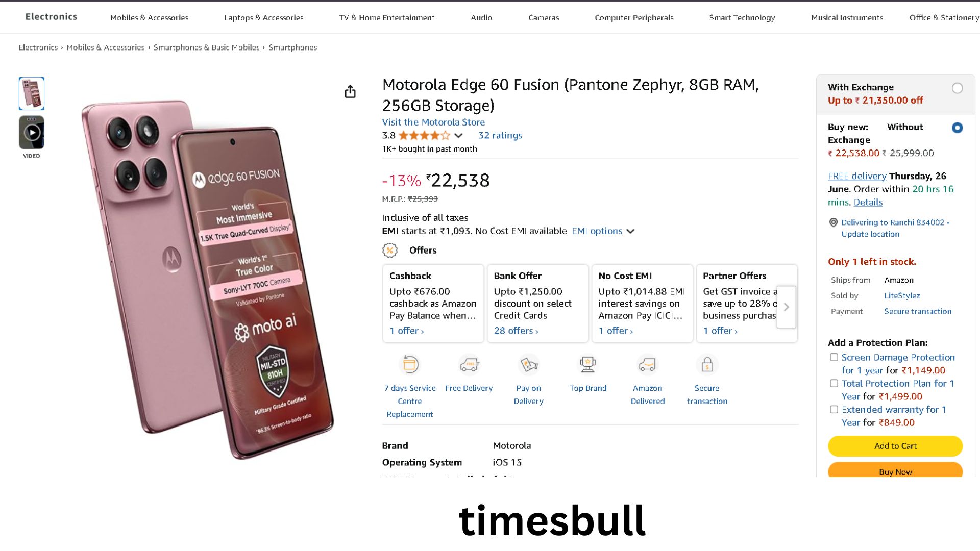The width and height of the screenshot is (980, 551).
Task: Click the Top Brand trophy icon
Action: (x=588, y=364)
